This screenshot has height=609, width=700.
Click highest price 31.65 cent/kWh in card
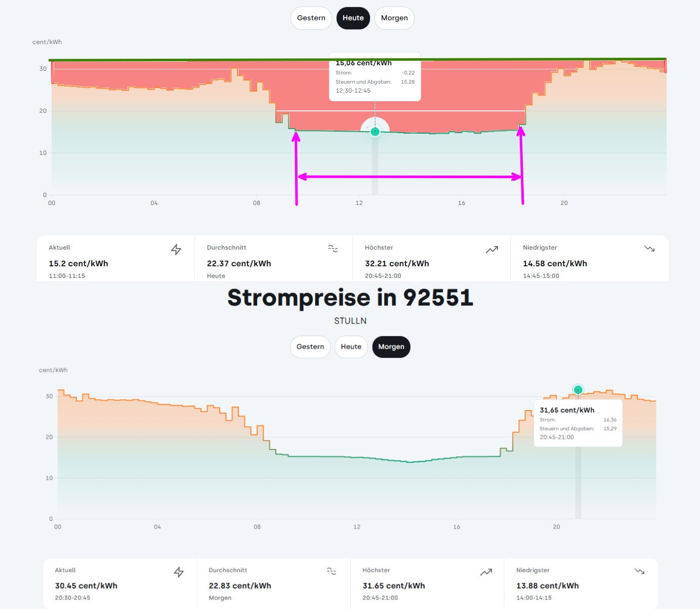[394, 586]
